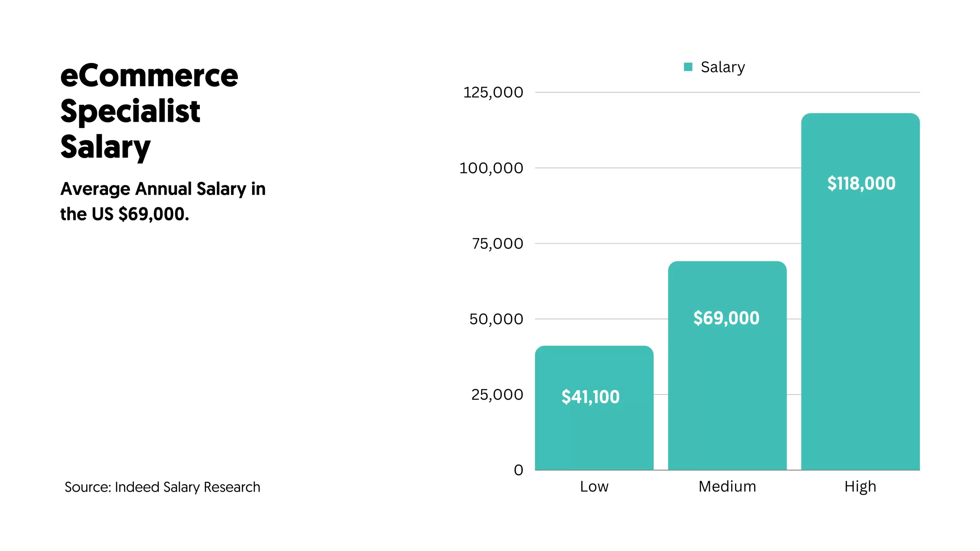Select the Average Annual Salary subtitle text
980x551 pixels.
(163, 201)
